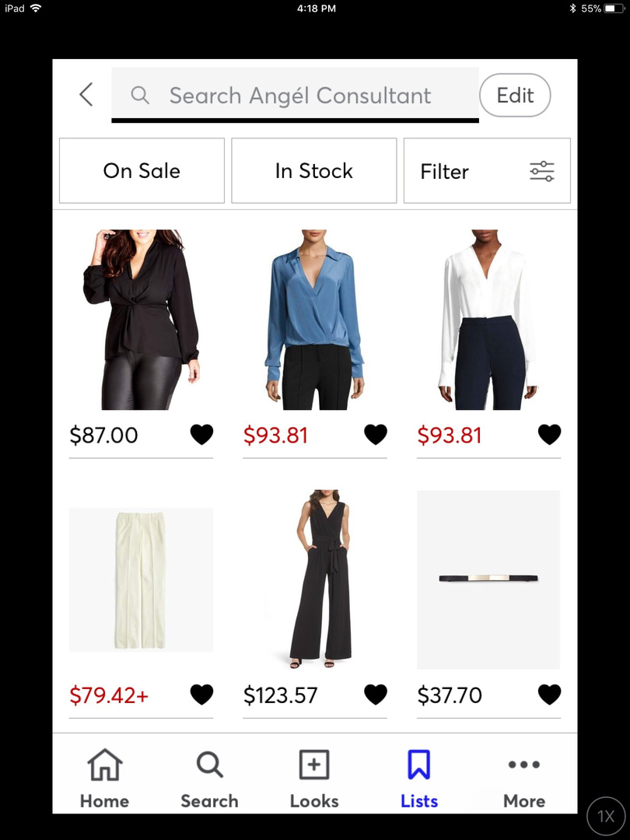Toggle the In Stock filter

pyautogui.click(x=314, y=171)
